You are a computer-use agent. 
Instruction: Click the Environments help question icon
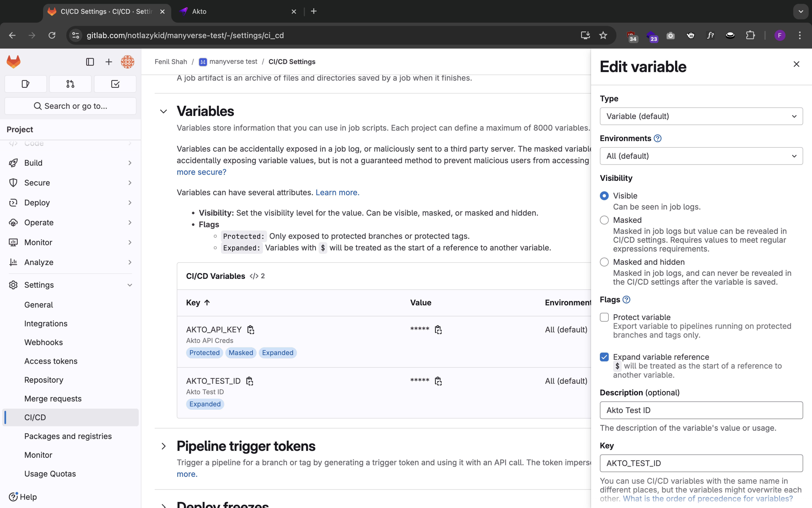[x=657, y=138]
